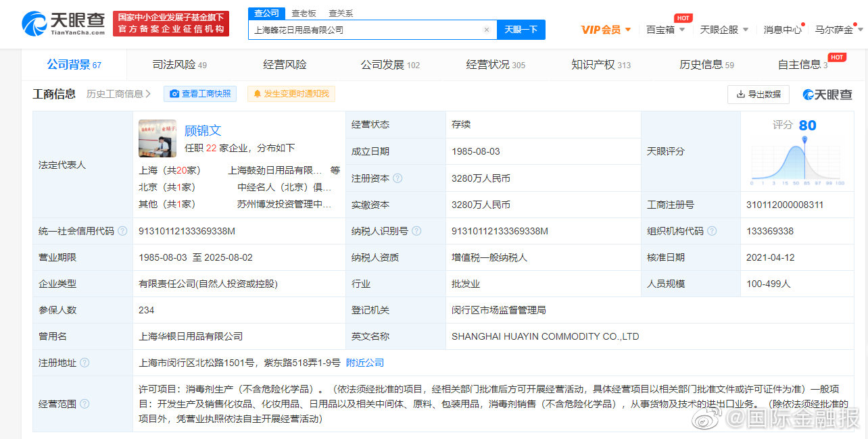Select 参保人数 value 234

click(147, 310)
